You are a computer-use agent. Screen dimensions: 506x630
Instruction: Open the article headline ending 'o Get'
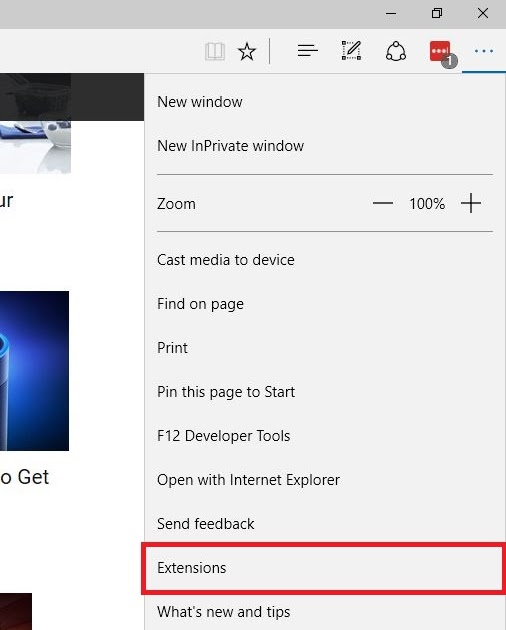coord(24,477)
